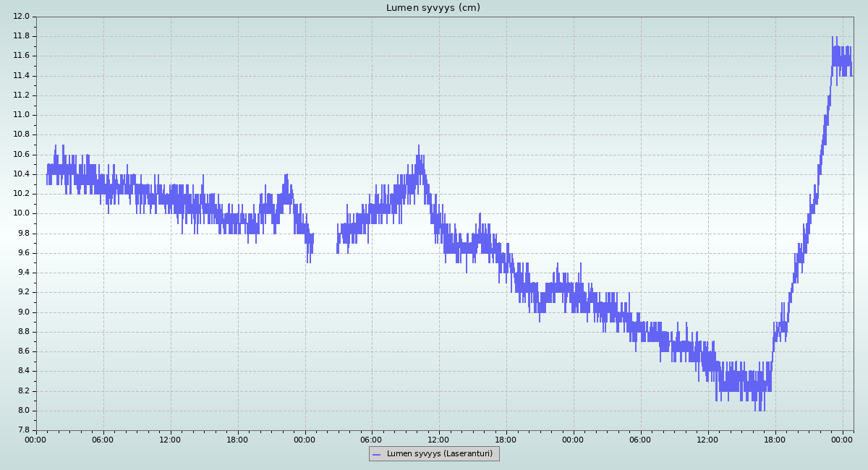Click the 7.8 label on the y-axis
The width and height of the screenshot is (868, 470).
(x=22, y=430)
